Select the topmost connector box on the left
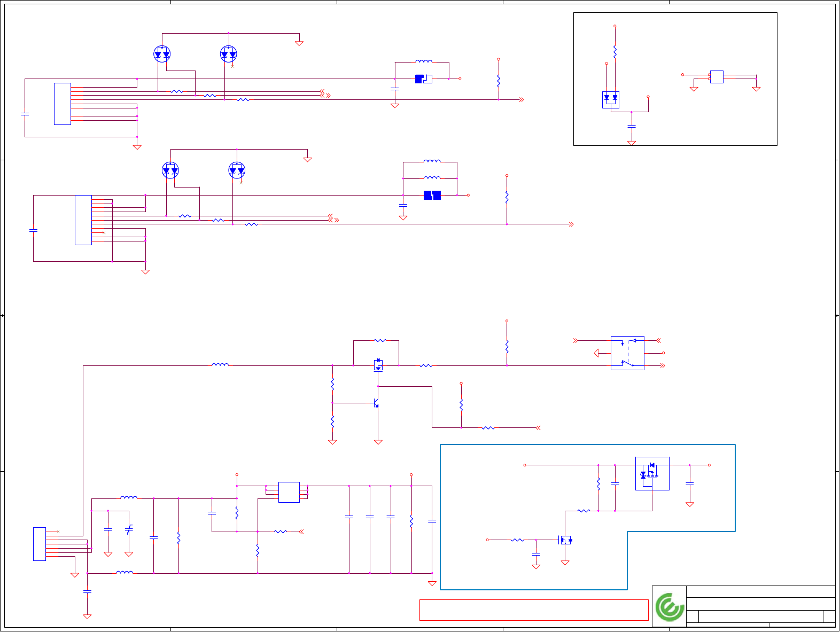This screenshot has width=840, height=632. (x=63, y=104)
